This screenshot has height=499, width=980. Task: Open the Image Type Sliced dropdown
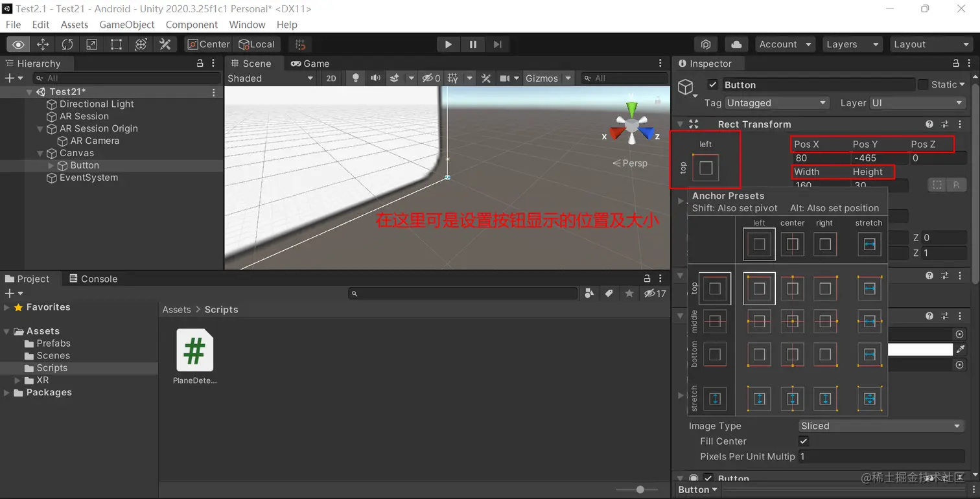881,426
